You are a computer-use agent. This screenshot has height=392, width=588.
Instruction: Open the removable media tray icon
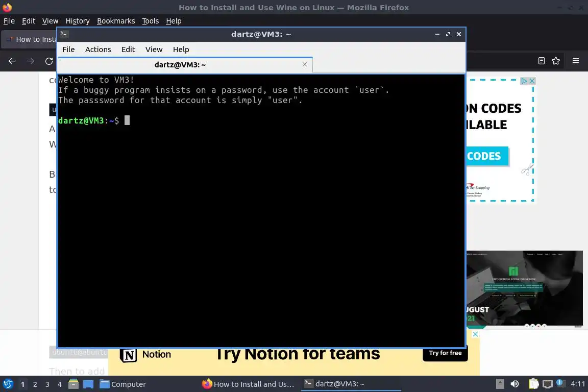coord(500,384)
